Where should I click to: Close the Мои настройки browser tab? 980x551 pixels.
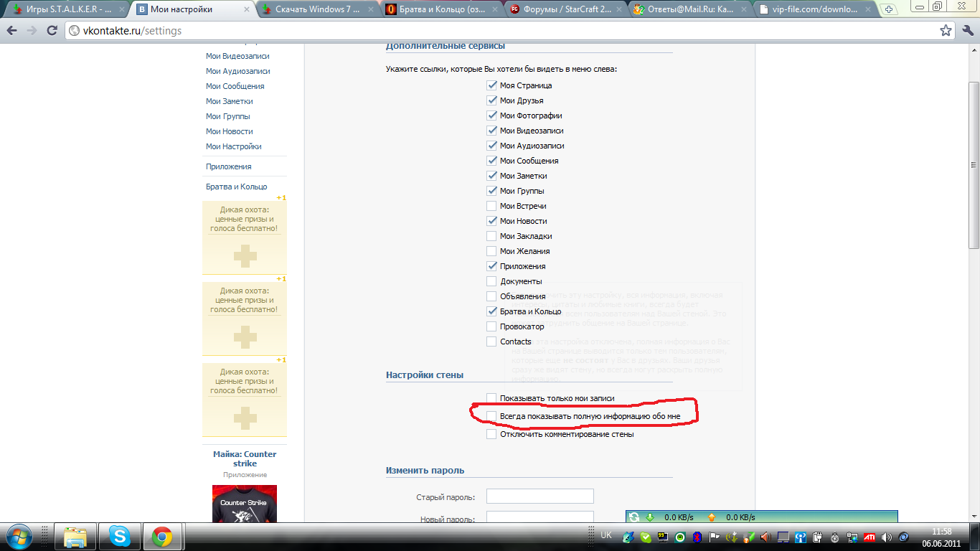pyautogui.click(x=247, y=10)
